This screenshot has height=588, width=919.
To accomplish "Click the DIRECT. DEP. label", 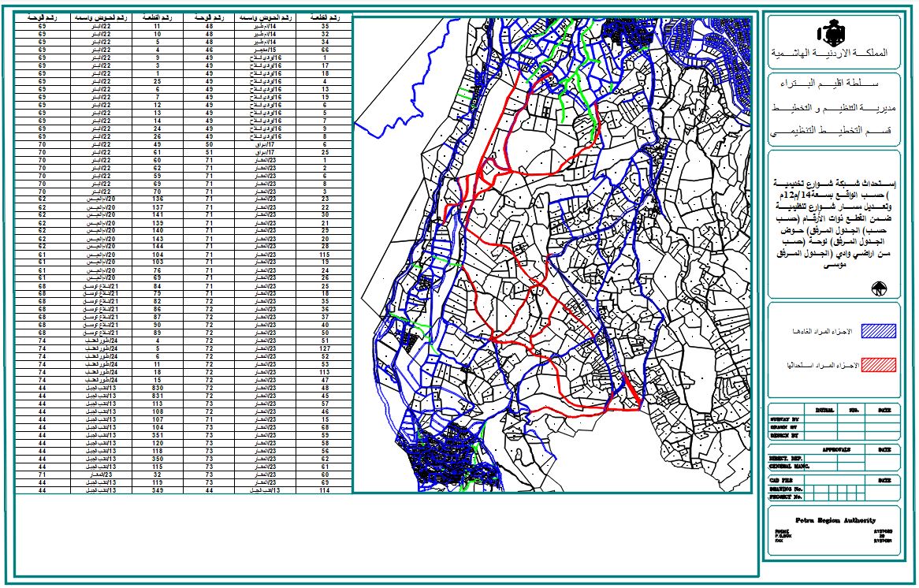I will (786, 457).
